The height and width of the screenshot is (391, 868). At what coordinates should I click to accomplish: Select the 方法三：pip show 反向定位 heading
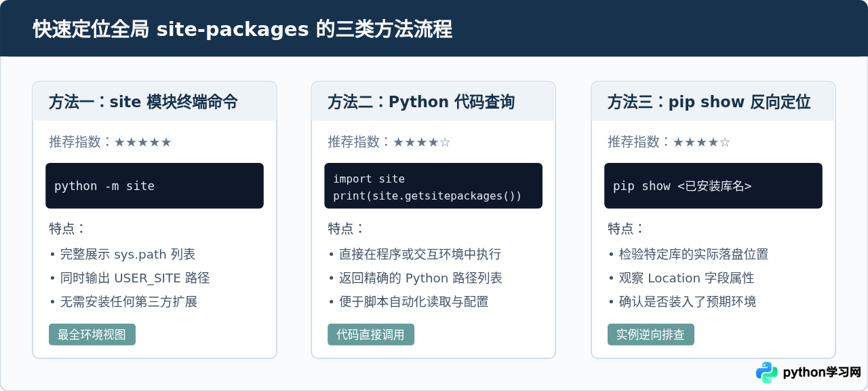point(709,102)
